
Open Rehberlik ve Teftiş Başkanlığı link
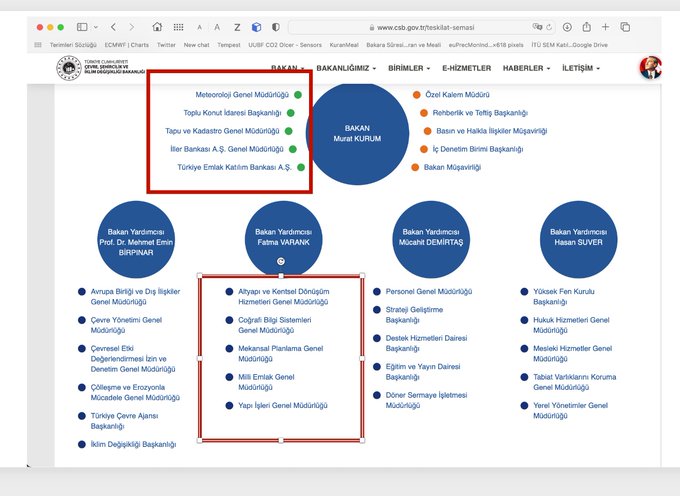[x=480, y=113]
